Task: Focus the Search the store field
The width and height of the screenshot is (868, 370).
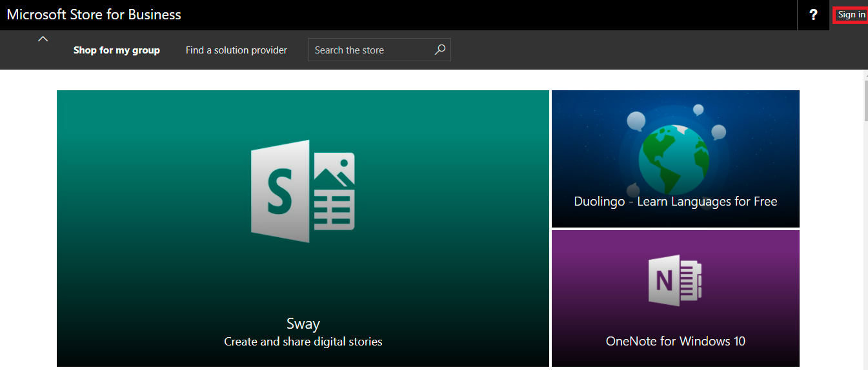Action: 379,50
